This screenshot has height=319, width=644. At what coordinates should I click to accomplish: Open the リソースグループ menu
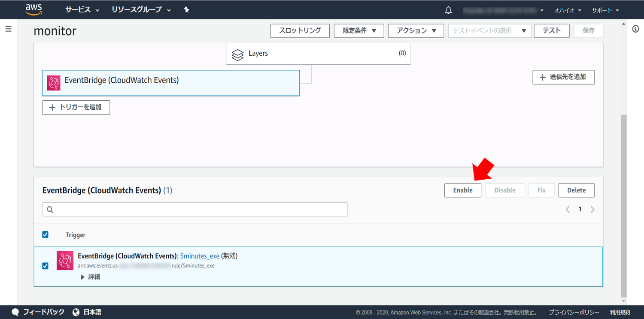pyautogui.click(x=141, y=10)
